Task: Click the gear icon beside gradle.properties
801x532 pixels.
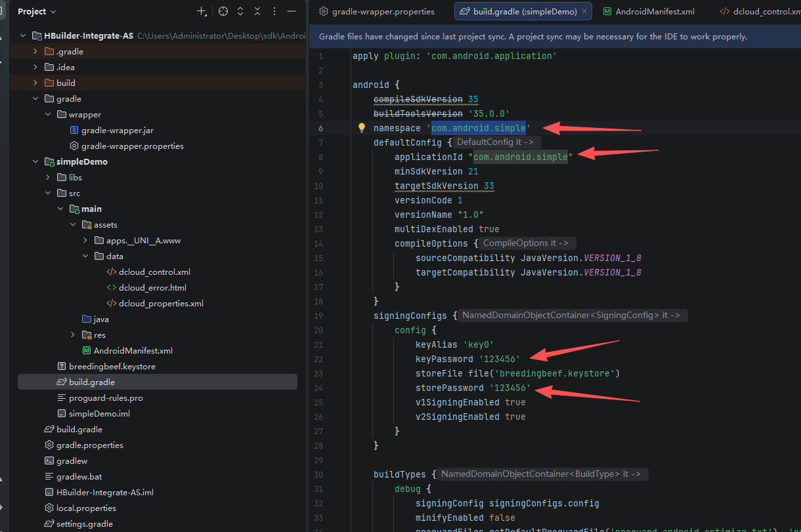Action: [x=49, y=445]
